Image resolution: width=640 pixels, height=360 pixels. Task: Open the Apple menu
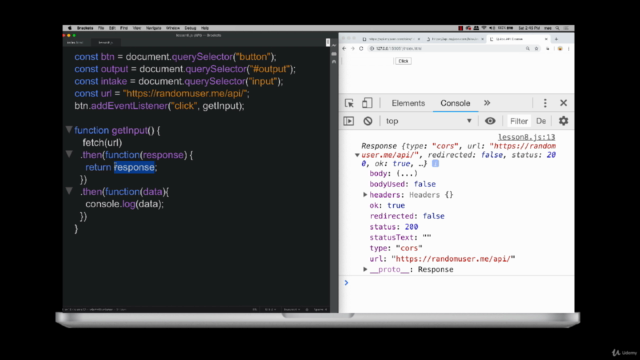tap(69, 28)
